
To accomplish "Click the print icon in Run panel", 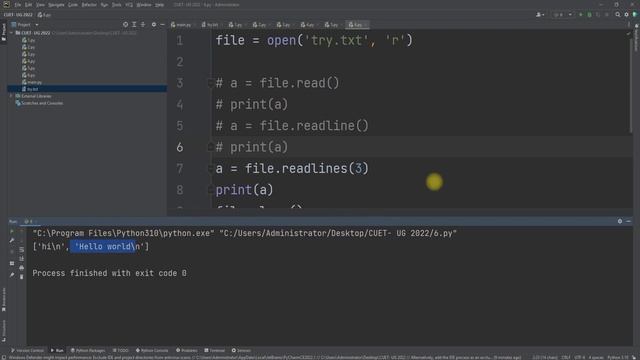I will click(22, 268).
